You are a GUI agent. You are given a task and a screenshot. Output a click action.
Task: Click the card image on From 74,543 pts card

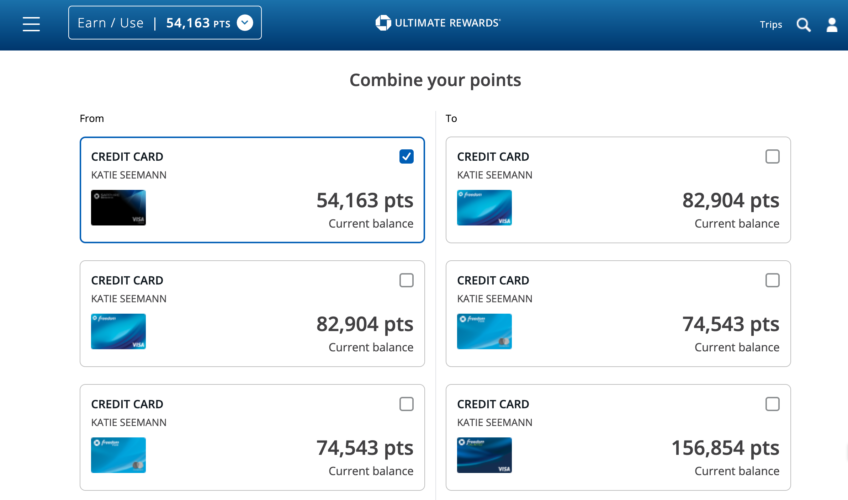click(x=118, y=455)
